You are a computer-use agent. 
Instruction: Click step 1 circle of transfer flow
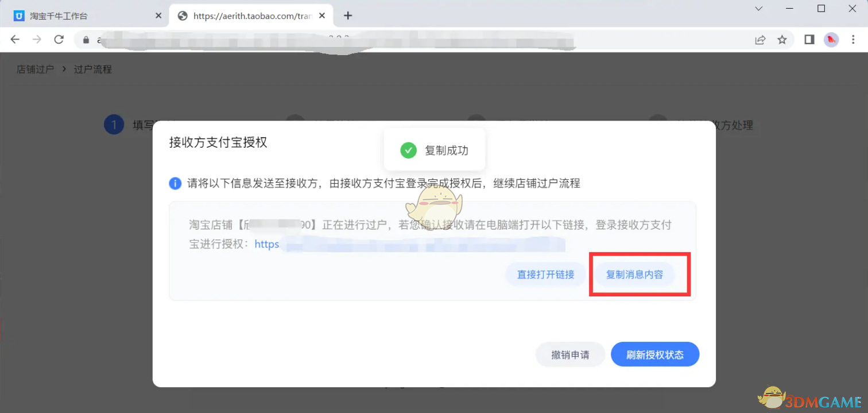point(114,125)
